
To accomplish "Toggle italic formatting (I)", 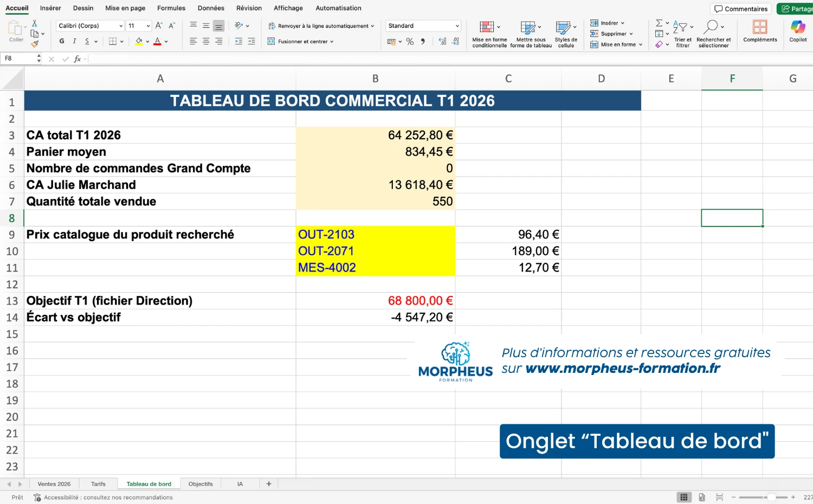I will 74,41.
